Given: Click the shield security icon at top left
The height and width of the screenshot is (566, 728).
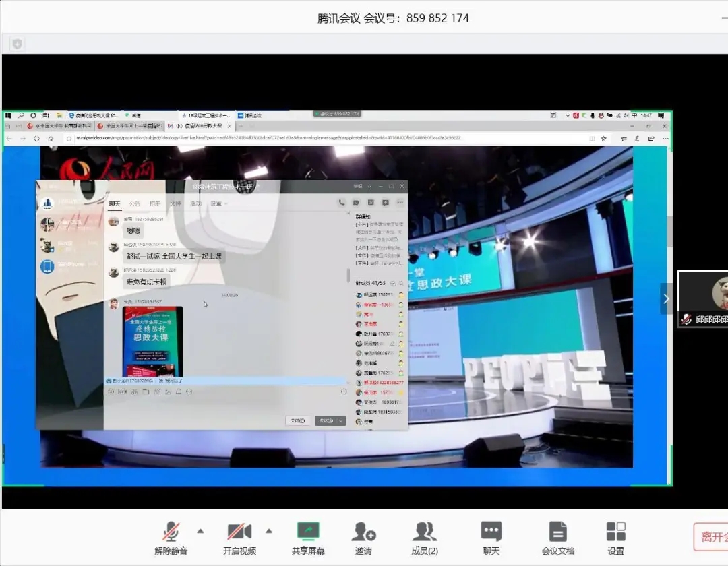Looking at the screenshot, I should pos(18,44).
